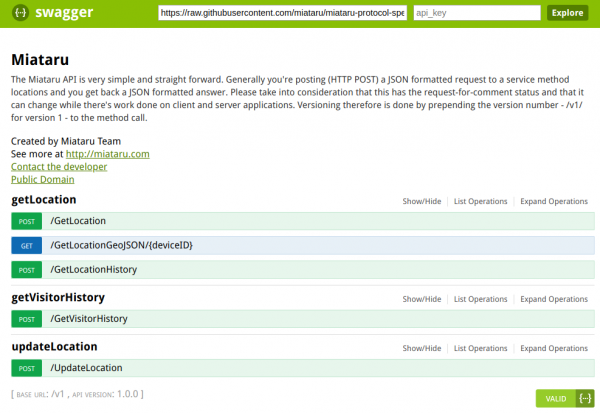Click List Operations for updateLocation

point(480,348)
